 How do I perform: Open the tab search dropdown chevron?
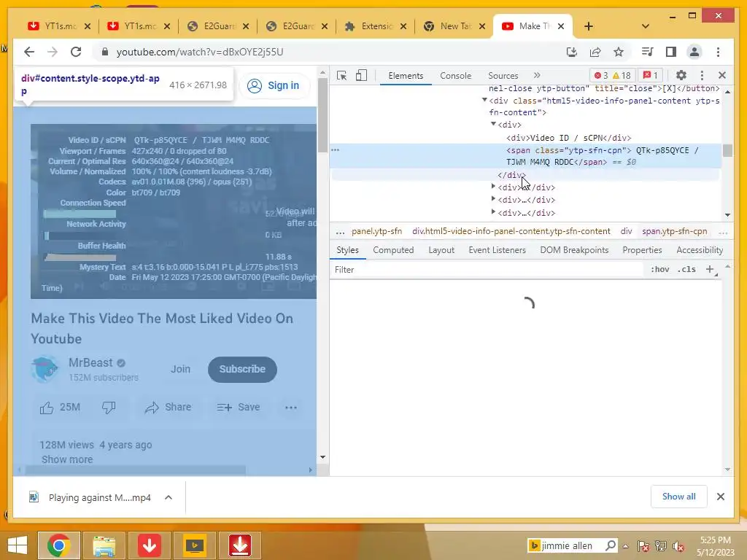(x=646, y=26)
